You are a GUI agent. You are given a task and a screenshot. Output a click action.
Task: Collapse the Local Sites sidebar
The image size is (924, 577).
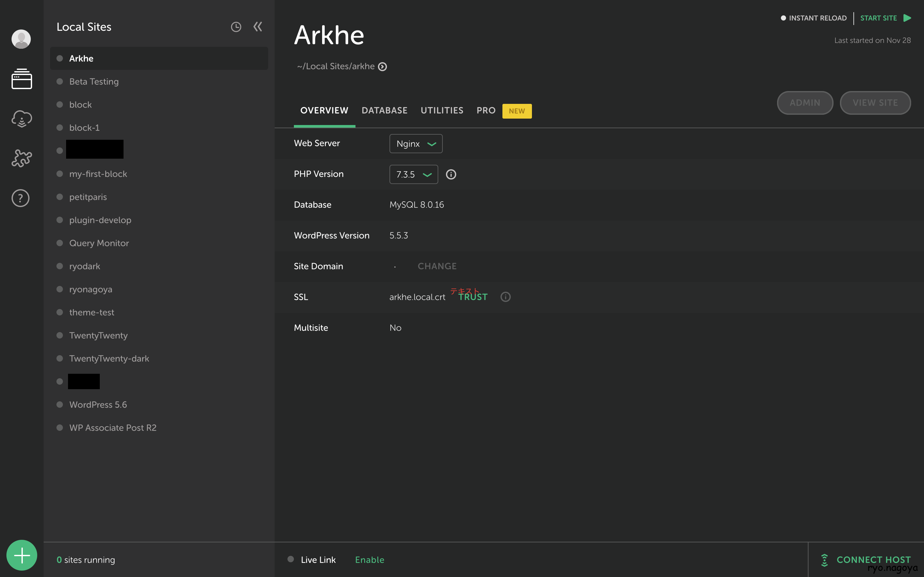[x=258, y=27]
